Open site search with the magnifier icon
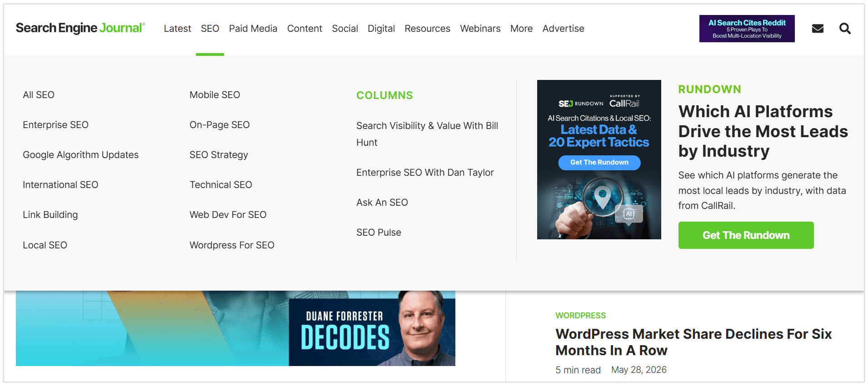Image resolution: width=868 pixels, height=386 pixels. tap(845, 29)
